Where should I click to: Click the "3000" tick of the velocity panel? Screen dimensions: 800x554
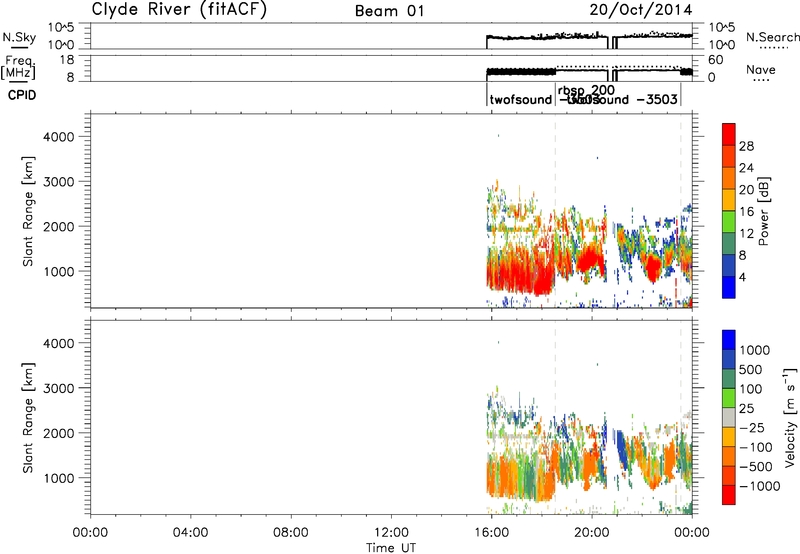coord(59,388)
